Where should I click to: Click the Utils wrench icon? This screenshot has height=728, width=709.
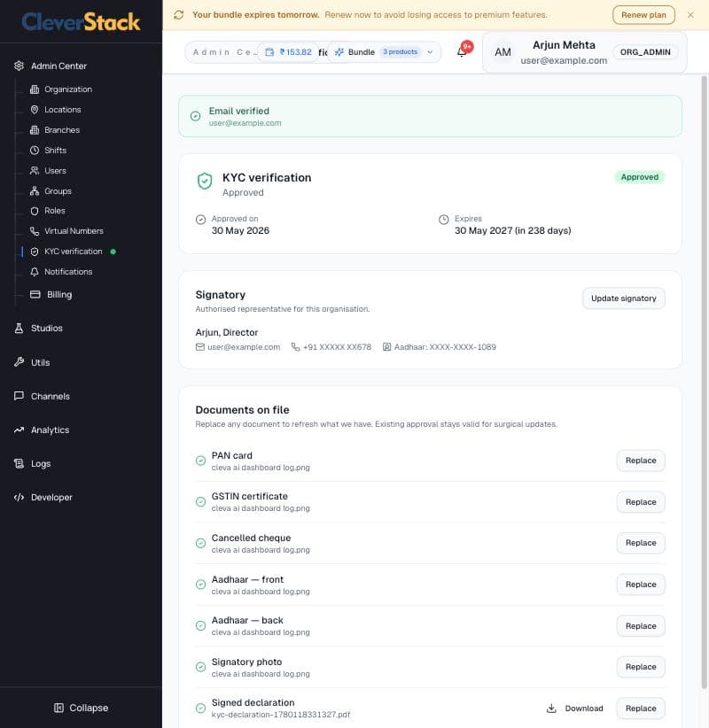tap(19, 362)
